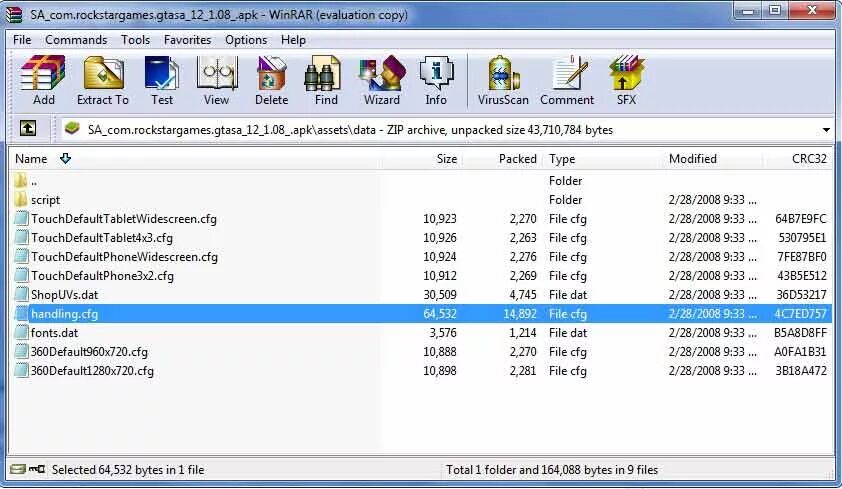Open the Help menu
Image resolution: width=842 pixels, height=489 pixels.
click(x=293, y=40)
